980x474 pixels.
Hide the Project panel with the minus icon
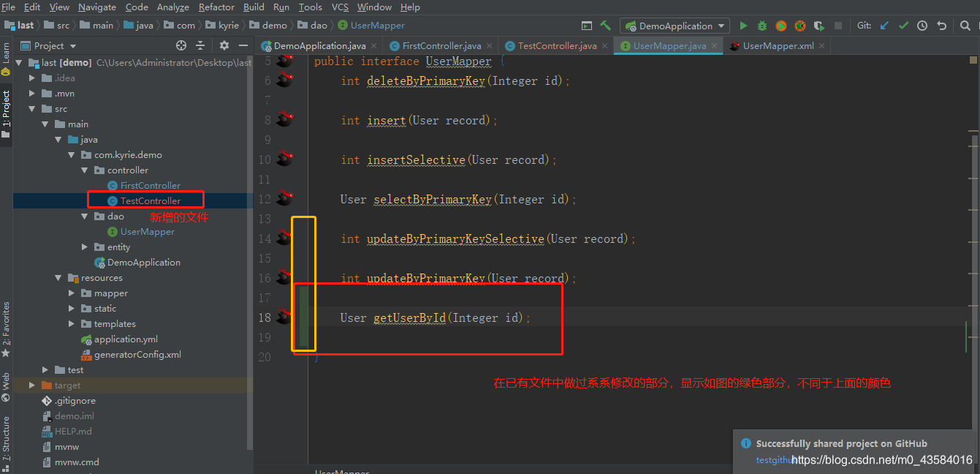click(244, 45)
